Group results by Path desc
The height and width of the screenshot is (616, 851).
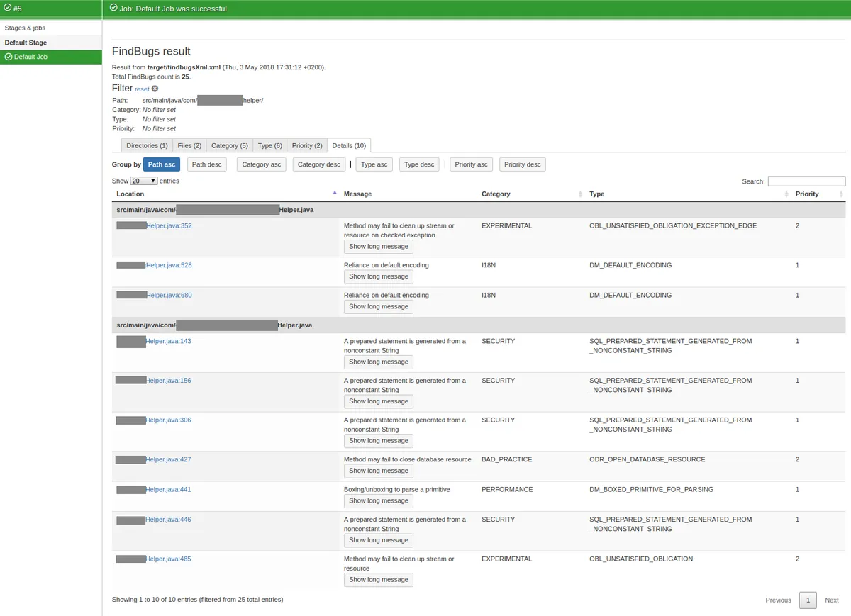[206, 164]
